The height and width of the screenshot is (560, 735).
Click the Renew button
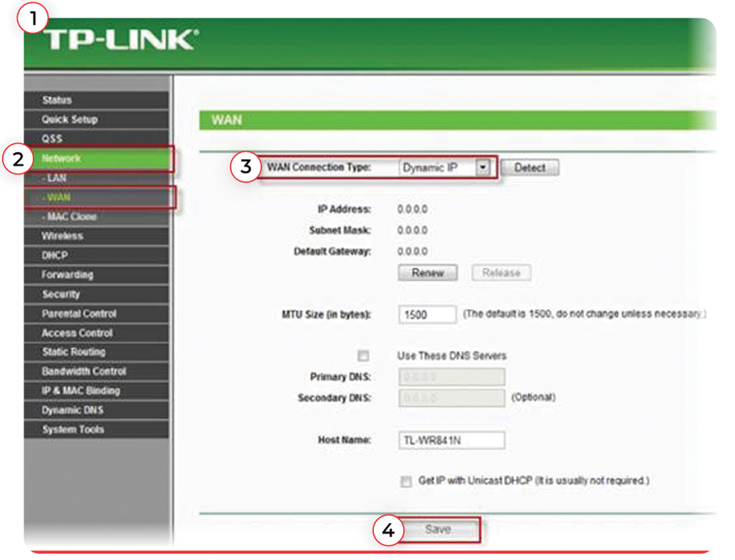427,273
